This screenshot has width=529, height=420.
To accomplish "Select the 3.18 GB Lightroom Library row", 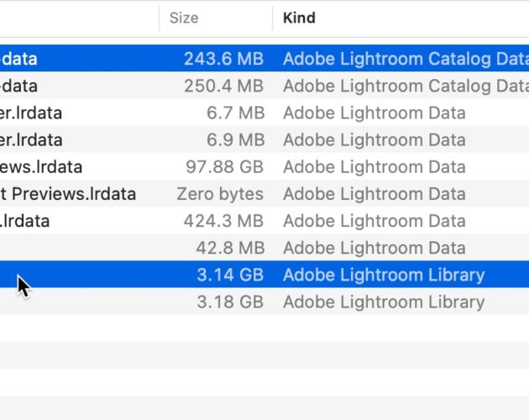I will pyautogui.click(x=264, y=302).
